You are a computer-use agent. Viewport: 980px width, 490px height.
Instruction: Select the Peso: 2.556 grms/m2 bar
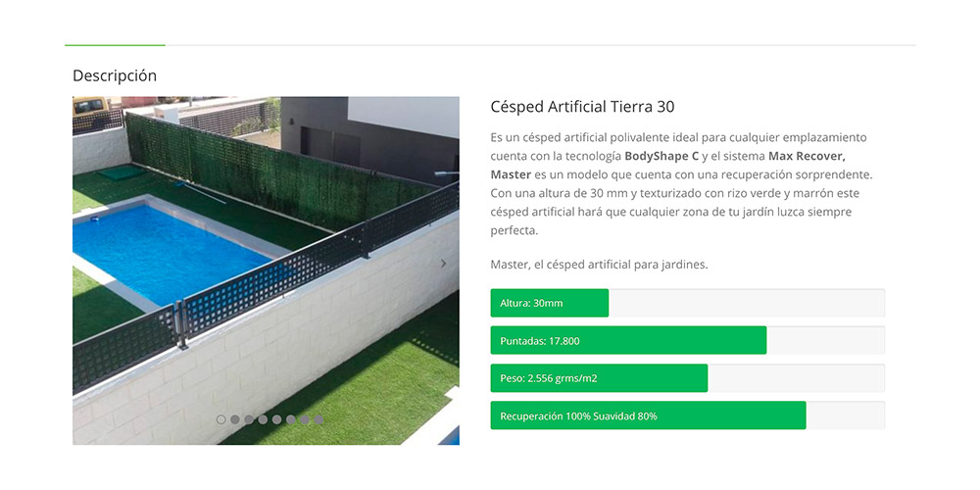coord(599,378)
